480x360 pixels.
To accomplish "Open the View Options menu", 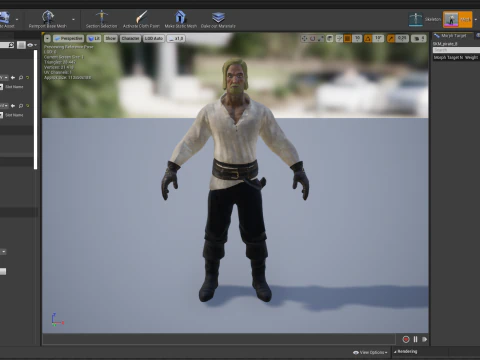I will pyautogui.click(x=370, y=352).
